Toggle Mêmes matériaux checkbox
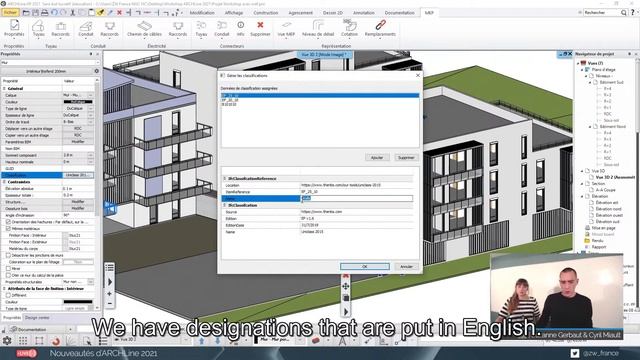 pyautogui.click(x=8, y=229)
